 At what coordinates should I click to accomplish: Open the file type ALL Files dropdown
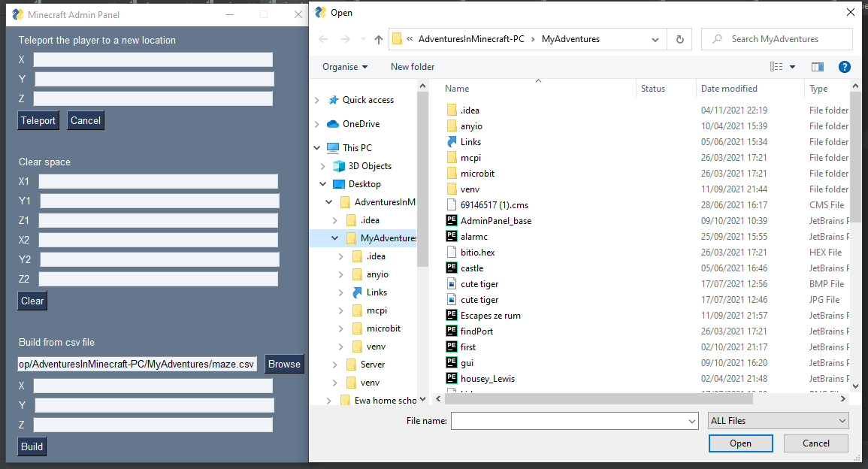click(778, 421)
